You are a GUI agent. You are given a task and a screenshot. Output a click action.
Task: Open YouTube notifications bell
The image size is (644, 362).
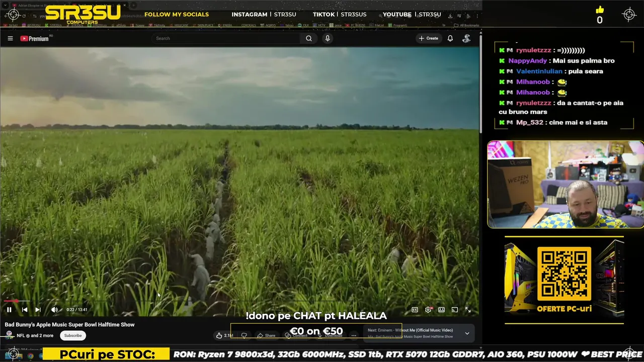450,38
